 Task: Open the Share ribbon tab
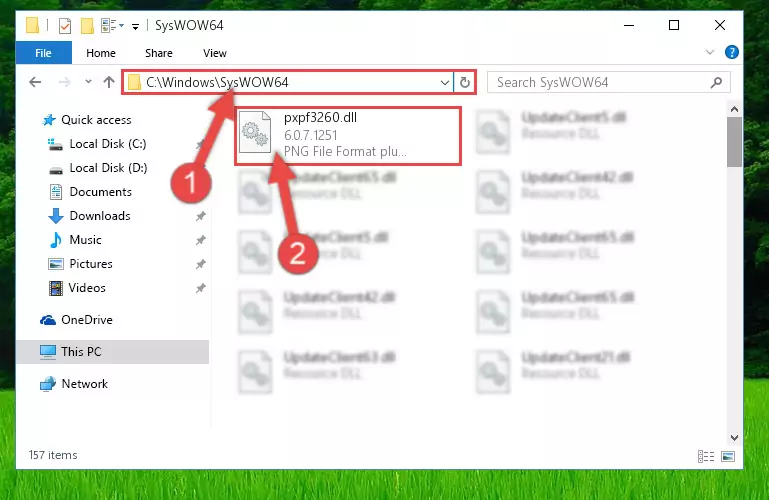tap(159, 53)
